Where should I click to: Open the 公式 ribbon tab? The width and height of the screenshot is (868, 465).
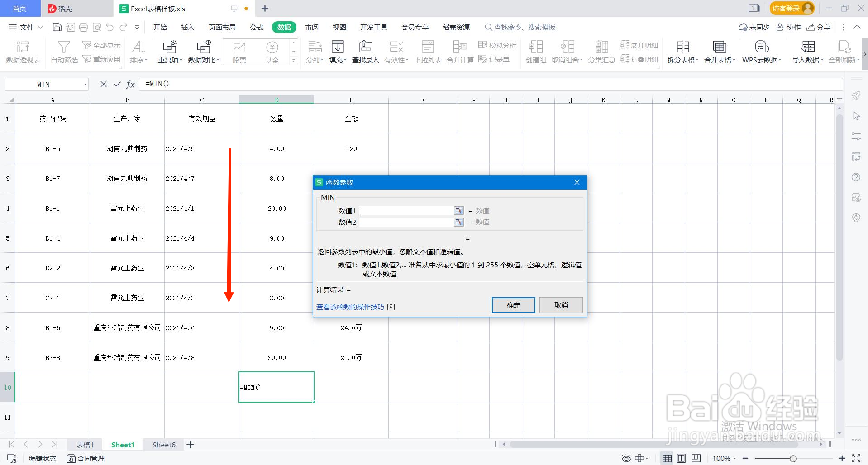click(257, 27)
